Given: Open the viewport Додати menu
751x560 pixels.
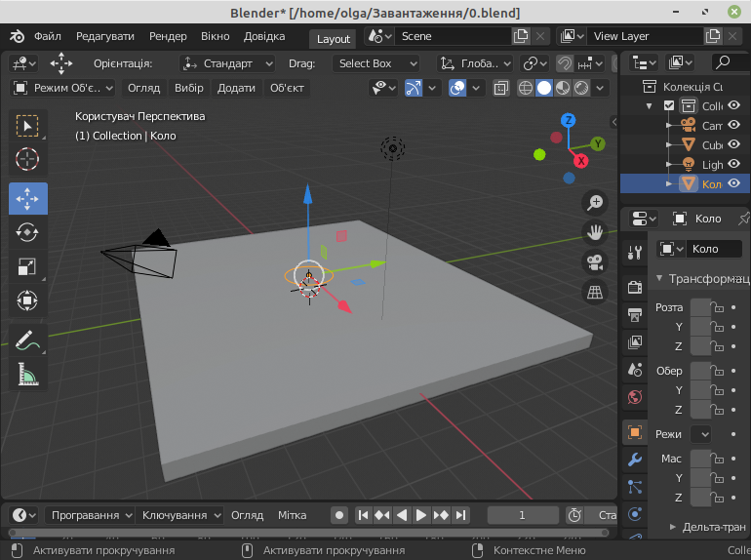Looking at the screenshot, I should pos(236,88).
